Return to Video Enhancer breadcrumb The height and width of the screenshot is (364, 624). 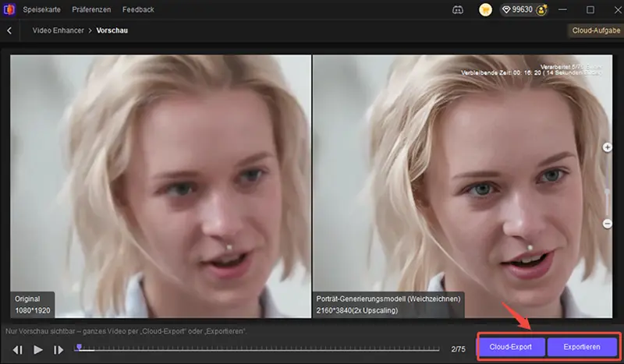coord(58,30)
